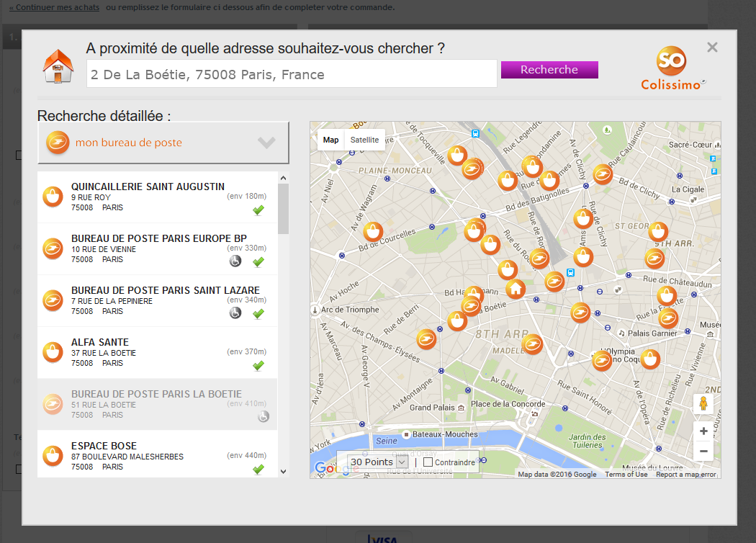Click green checkmark for Espace Bose
Viewport: 756px width, 543px height.
pyautogui.click(x=258, y=469)
